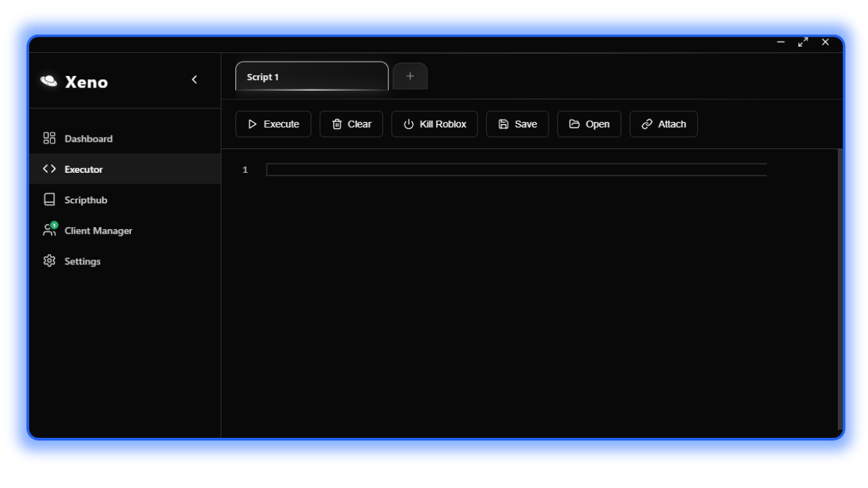Open the Scripthub section

(125, 199)
